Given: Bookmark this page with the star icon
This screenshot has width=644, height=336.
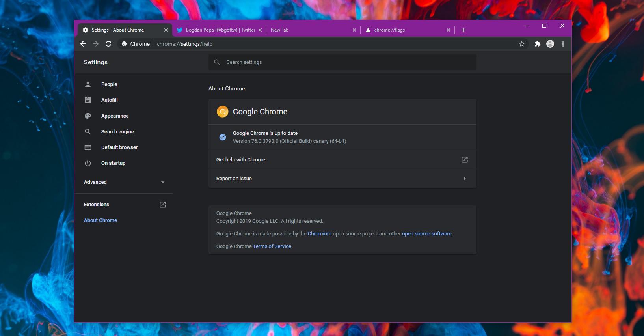Looking at the screenshot, I should coord(522,44).
